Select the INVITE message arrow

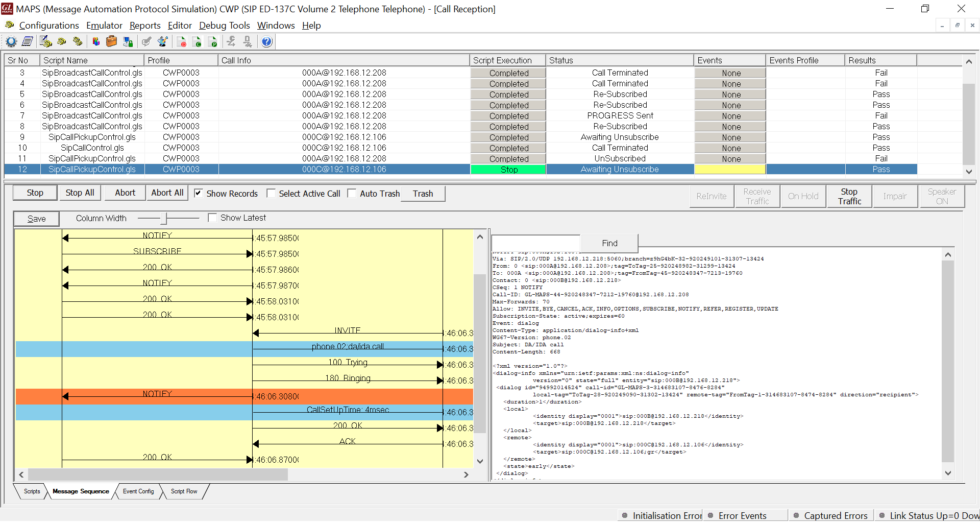click(347, 332)
